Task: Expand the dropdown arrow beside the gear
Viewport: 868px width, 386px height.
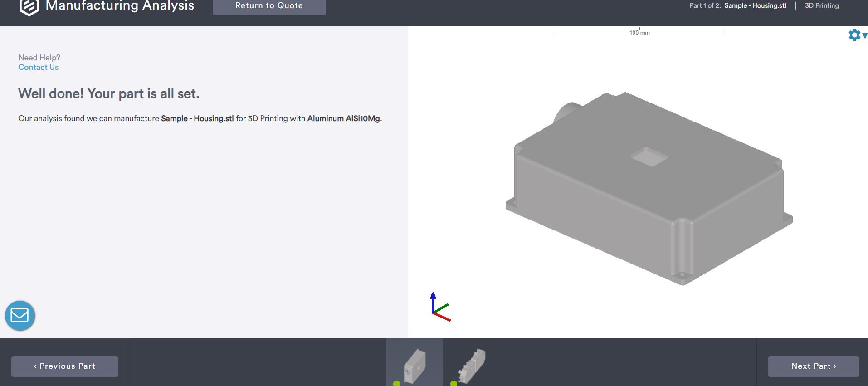Action: [864, 35]
